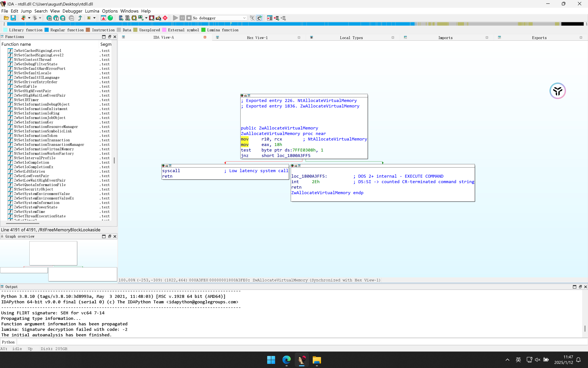588x368 pixels.
Task: Switch to the Exports tab
Action: coord(539,38)
